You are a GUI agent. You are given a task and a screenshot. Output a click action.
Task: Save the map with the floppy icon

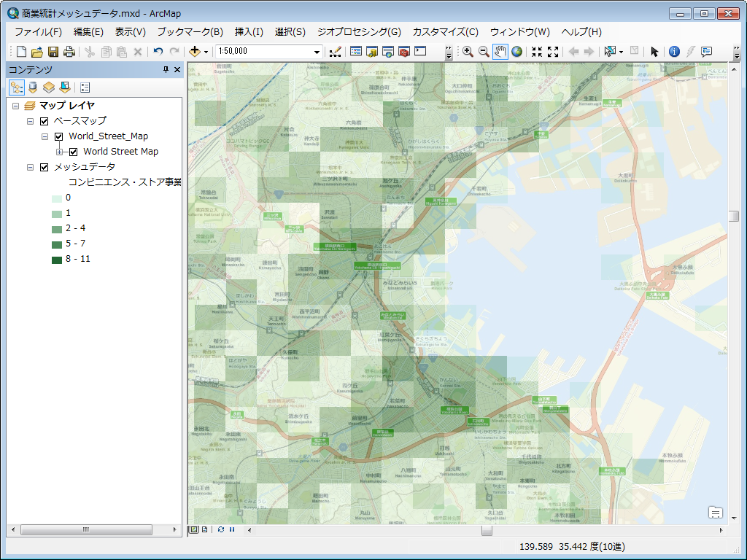pyautogui.click(x=53, y=52)
